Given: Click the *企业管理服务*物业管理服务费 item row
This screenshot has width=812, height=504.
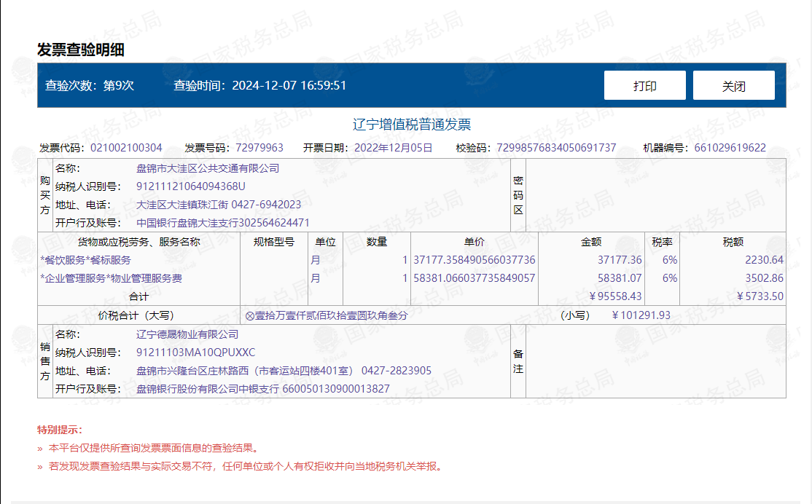Looking at the screenshot, I should pos(112,278).
